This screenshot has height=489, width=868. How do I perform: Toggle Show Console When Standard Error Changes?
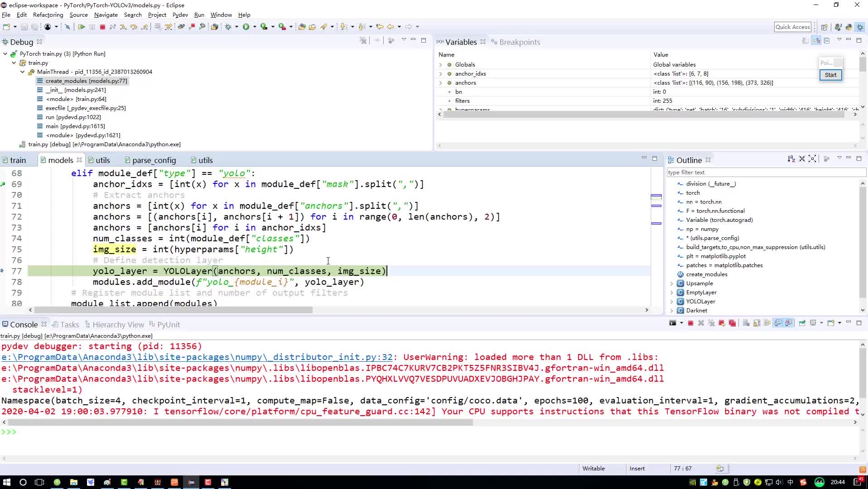tap(789, 323)
